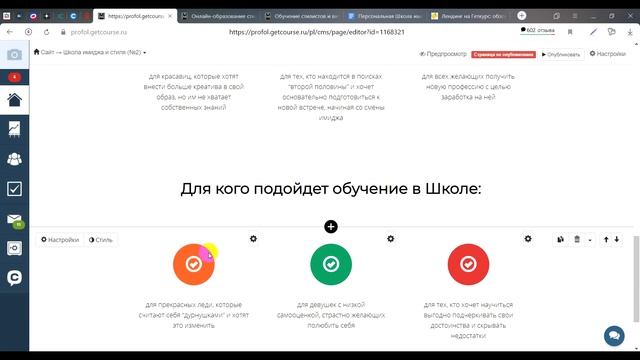This screenshot has width=640, height=360.
Task: Open the safe/finance sidebar icon
Action: click(x=14, y=248)
